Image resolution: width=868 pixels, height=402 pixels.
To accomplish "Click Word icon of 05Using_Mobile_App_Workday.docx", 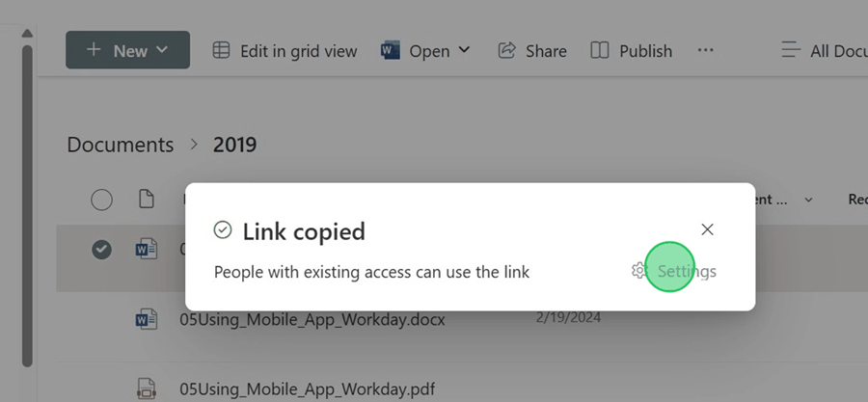I will (x=147, y=319).
